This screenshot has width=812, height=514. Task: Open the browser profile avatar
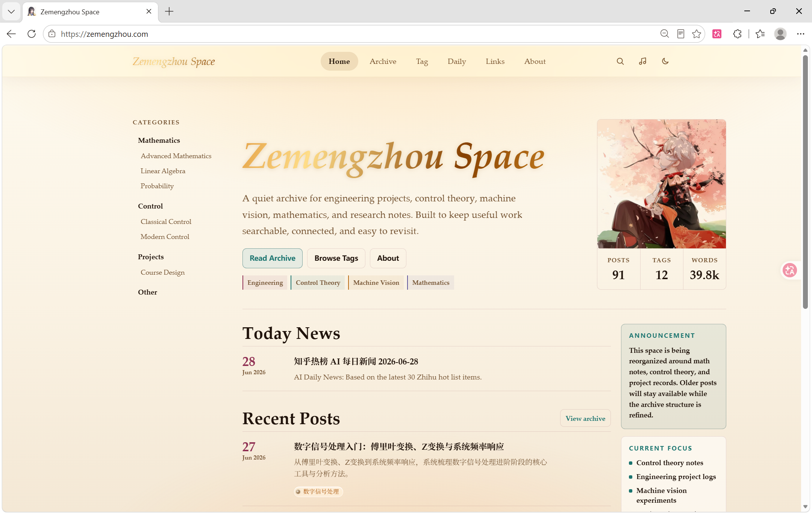pyautogui.click(x=780, y=34)
